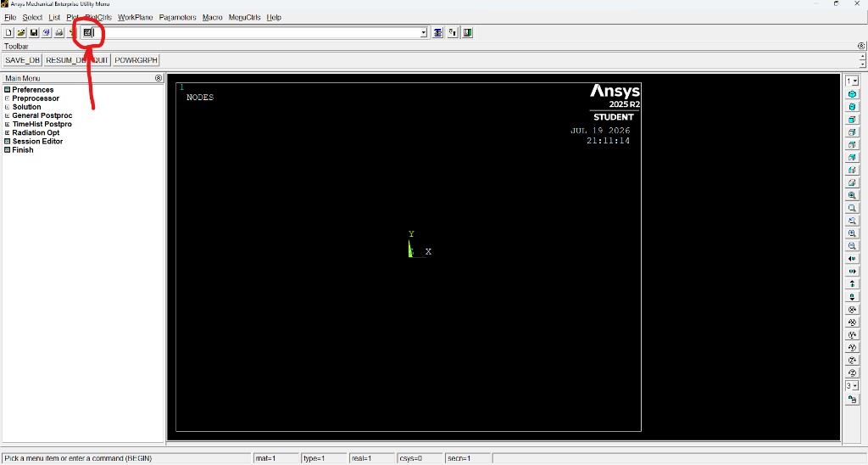Open the List menu
This screenshot has height=465, width=868.
(x=54, y=17)
